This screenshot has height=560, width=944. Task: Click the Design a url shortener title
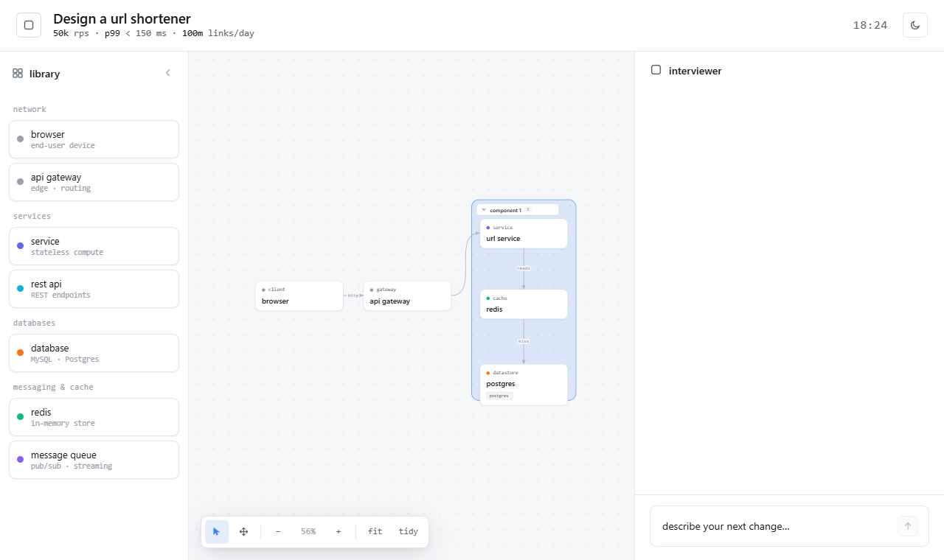point(122,18)
